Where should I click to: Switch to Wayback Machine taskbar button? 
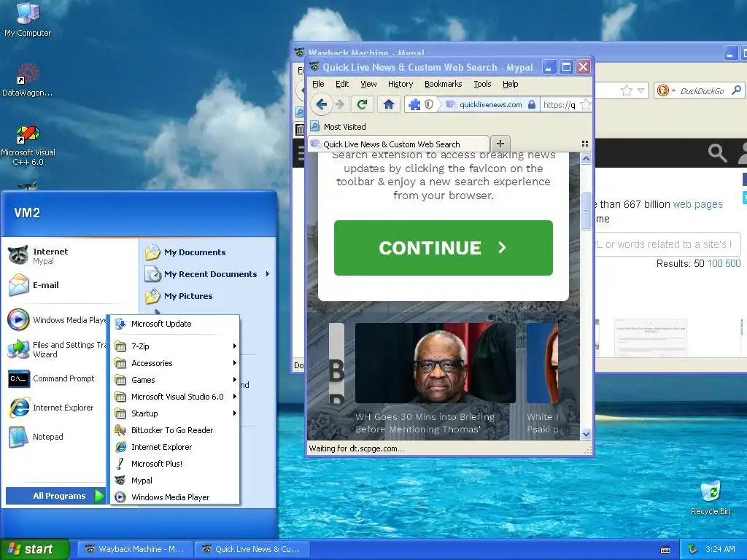click(135, 549)
